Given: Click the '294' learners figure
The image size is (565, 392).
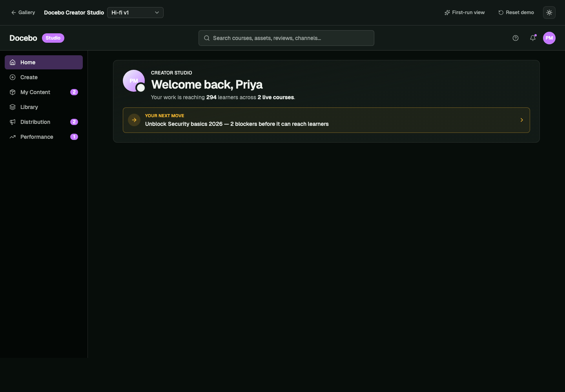Looking at the screenshot, I should tap(211, 97).
